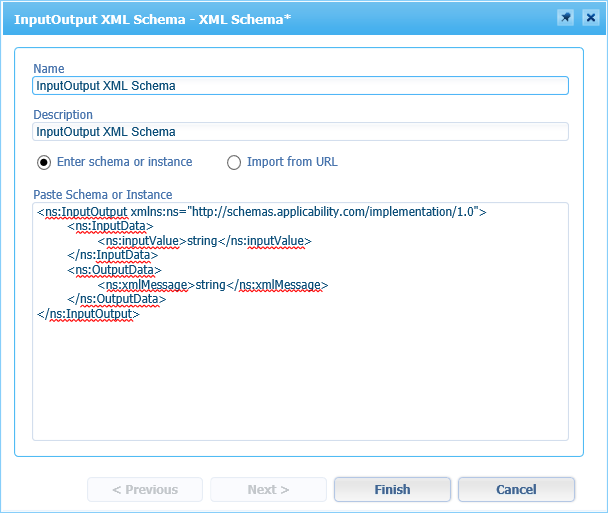
Task: Close the InputOutput XML Schema dialog
Action: click(588, 18)
